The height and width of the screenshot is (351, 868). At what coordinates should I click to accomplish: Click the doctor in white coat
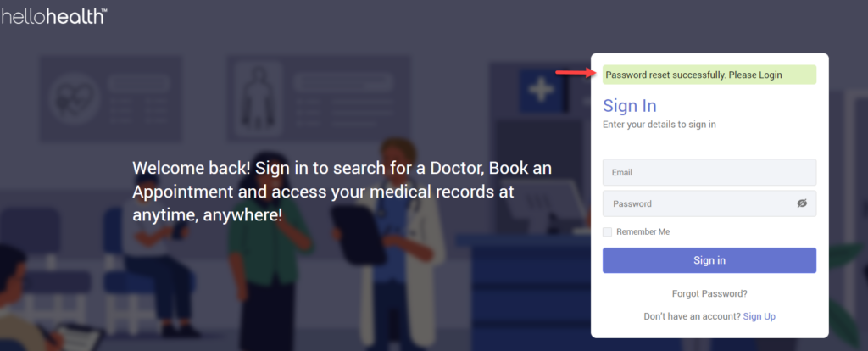(x=403, y=243)
